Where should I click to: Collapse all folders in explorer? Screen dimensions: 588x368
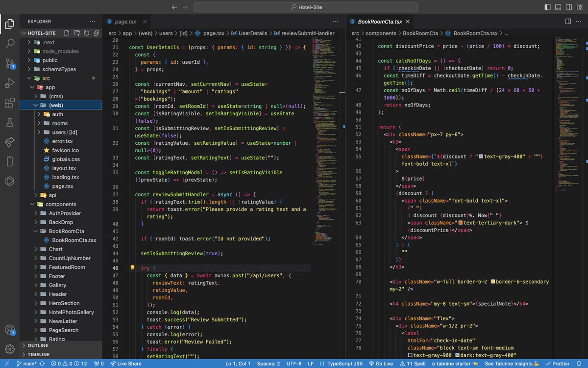[x=96, y=33]
